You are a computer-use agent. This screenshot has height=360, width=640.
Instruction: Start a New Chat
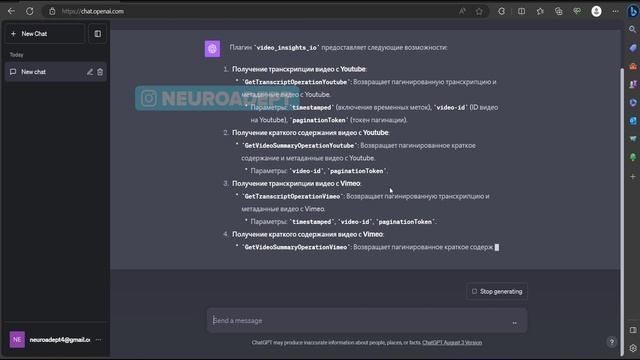pyautogui.click(x=44, y=34)
